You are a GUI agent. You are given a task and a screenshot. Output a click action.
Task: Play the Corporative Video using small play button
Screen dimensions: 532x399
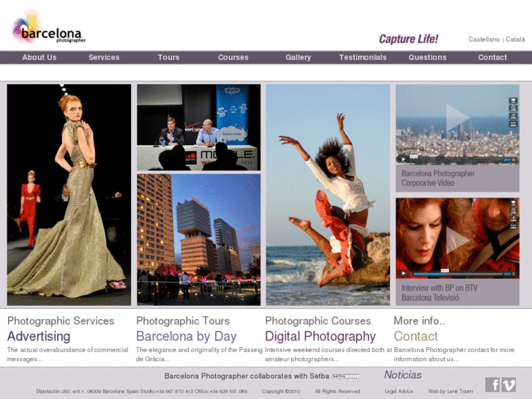[x=403, y=159]
